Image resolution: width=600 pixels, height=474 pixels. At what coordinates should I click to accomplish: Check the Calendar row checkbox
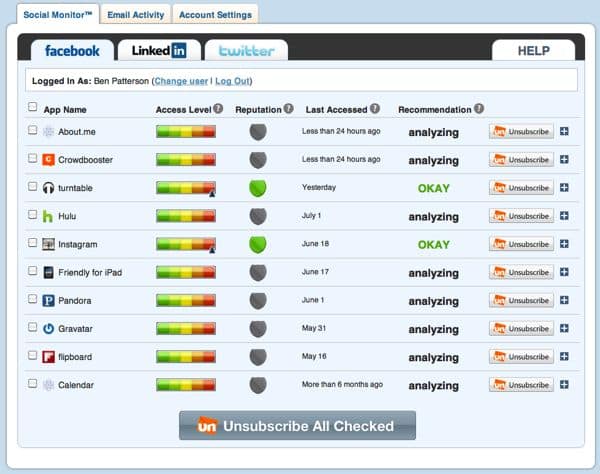pyautogui.click(x=33, y=383)
